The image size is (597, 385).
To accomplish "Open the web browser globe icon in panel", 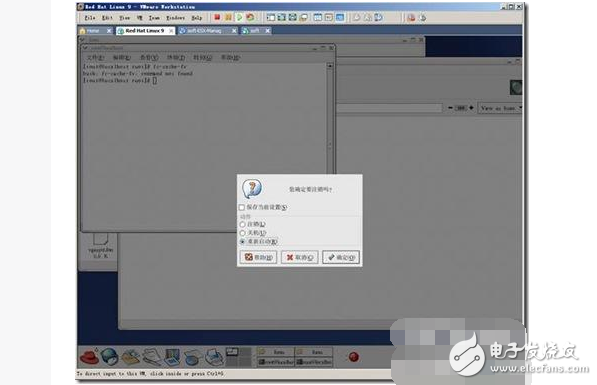I will click(110, 357).
